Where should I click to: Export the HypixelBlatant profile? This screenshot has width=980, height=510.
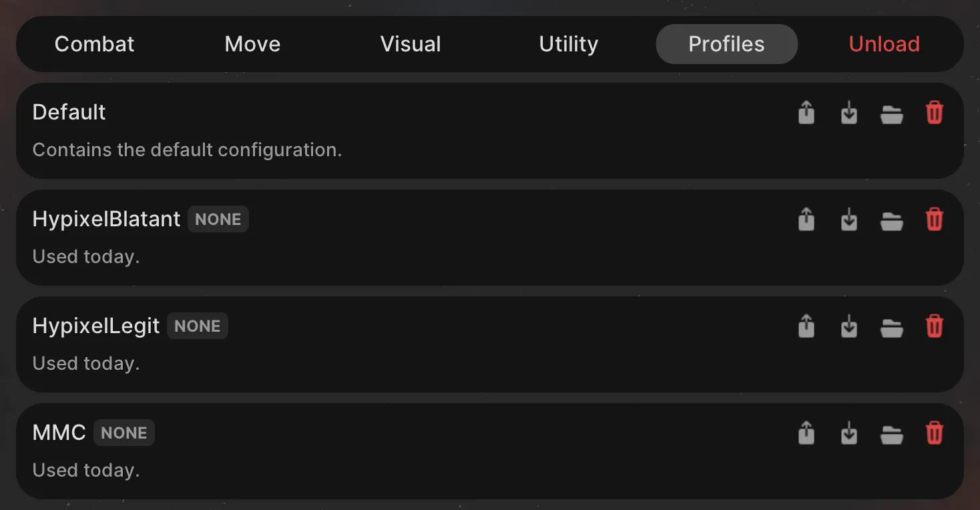click(x=806, y=219)
